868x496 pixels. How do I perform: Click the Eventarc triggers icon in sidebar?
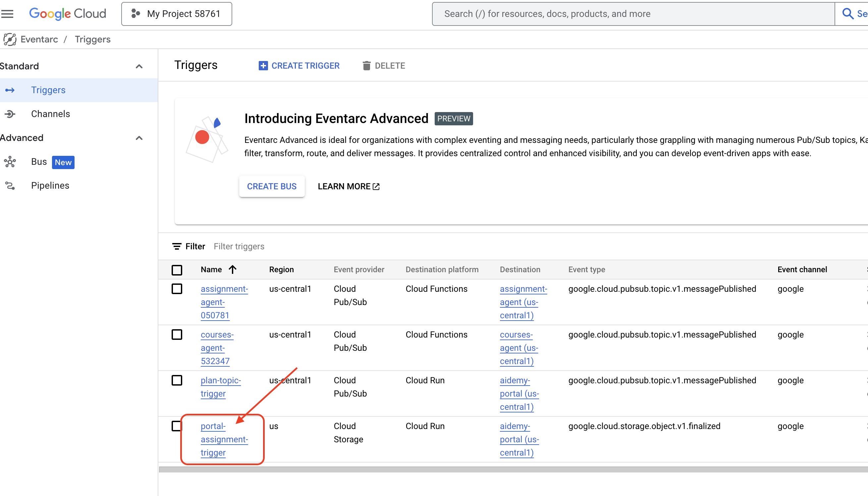click(x=10, y=90)
